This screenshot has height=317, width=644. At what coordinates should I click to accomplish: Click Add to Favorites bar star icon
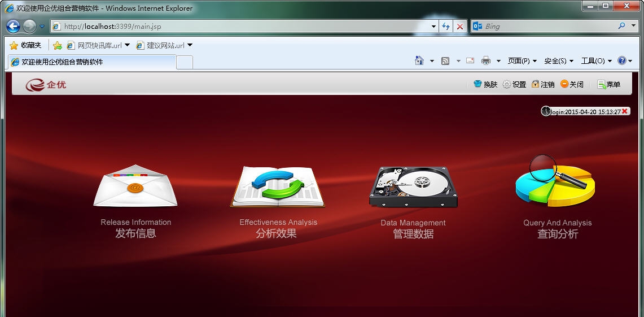pyautogui.click(x=58, y=45)
